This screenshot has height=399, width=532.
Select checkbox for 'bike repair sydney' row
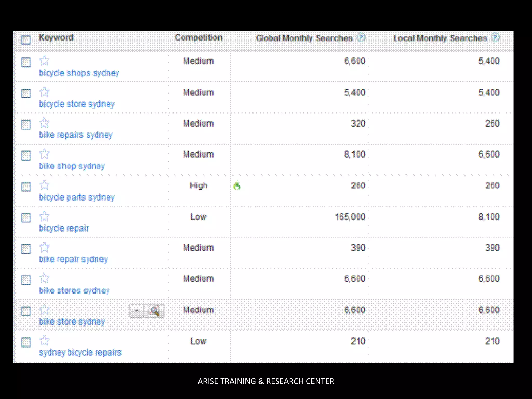click(26, 249)
